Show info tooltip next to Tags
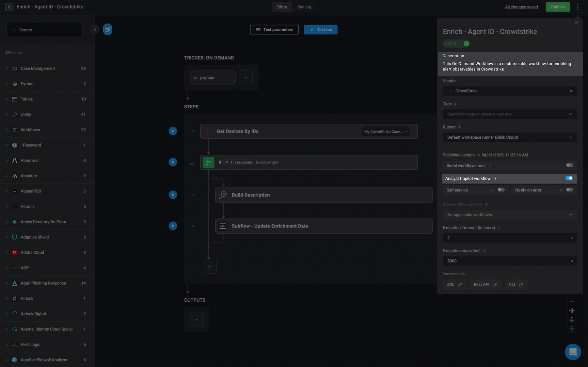The width and height of the screenshot is (588, 367). click(456, 104)
